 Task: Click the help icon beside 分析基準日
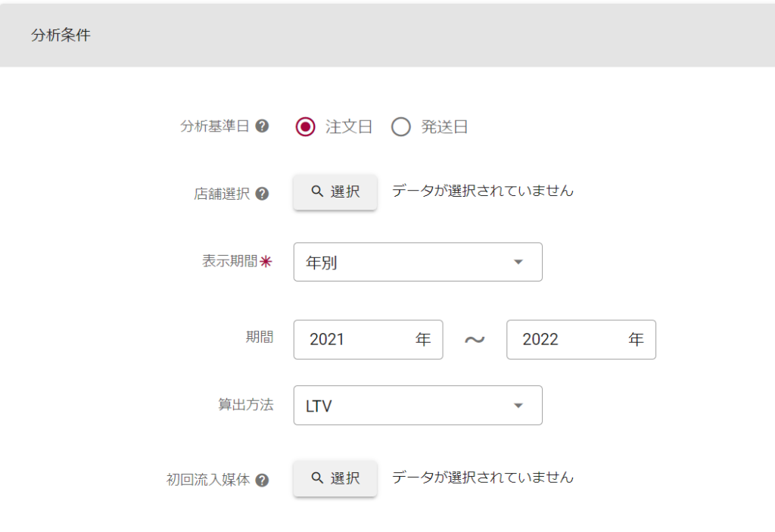(262, 126)
